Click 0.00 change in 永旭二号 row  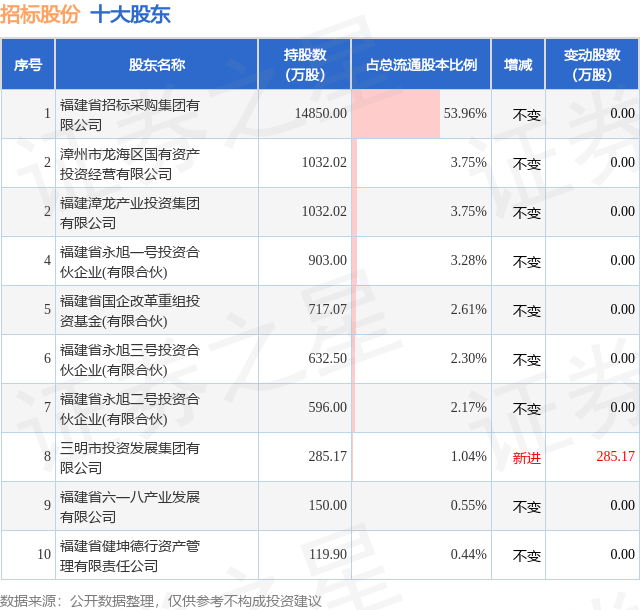pos(622,407)
